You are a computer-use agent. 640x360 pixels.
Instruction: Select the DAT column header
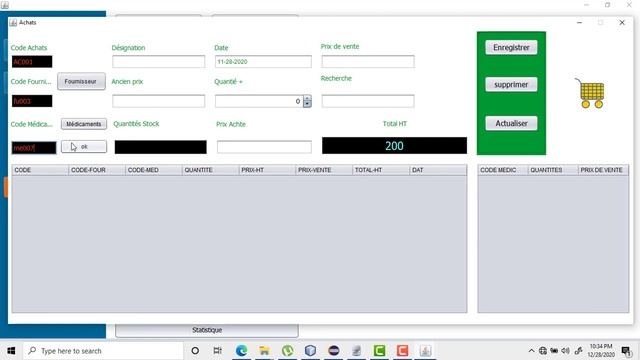(x=438, y=170)
